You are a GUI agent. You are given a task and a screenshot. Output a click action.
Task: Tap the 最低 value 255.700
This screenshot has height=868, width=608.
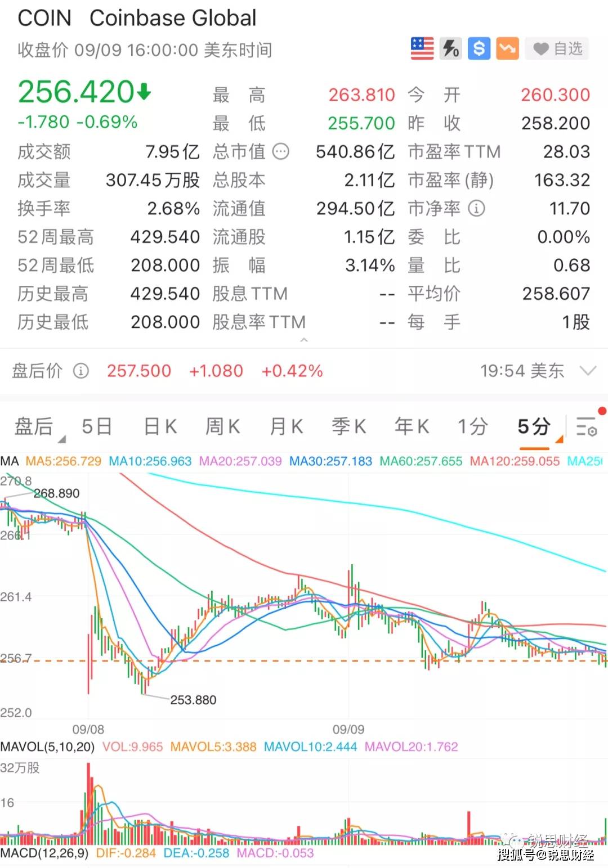point(361,123)
